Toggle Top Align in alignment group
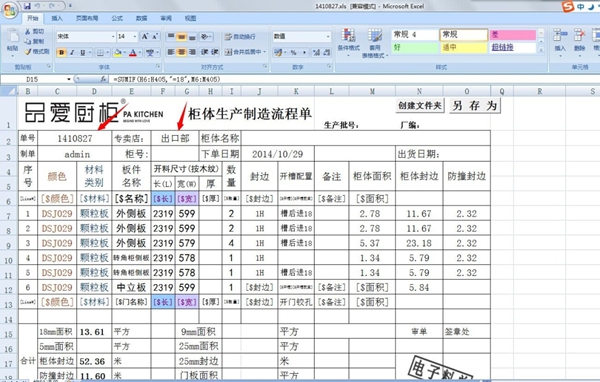 [x=171, y=36]
